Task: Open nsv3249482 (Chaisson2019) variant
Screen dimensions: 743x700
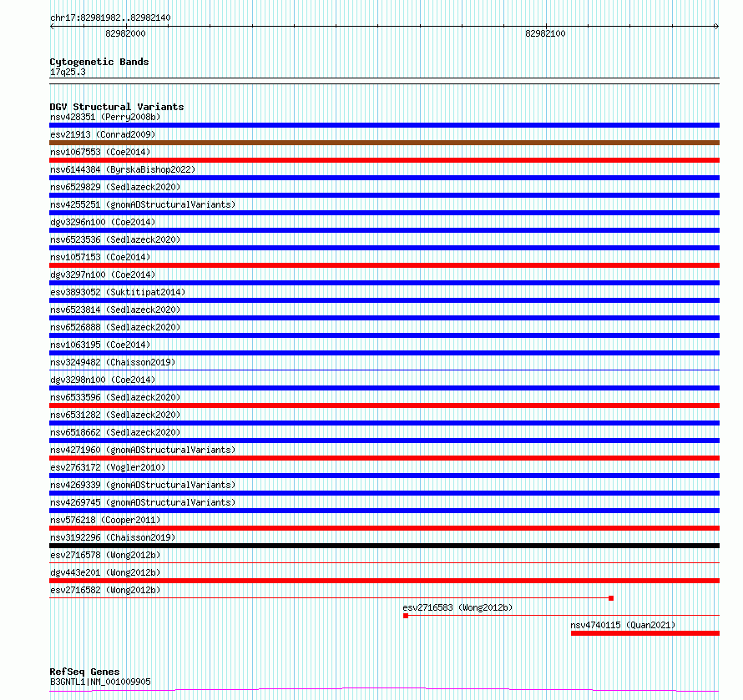Action: 113,362
